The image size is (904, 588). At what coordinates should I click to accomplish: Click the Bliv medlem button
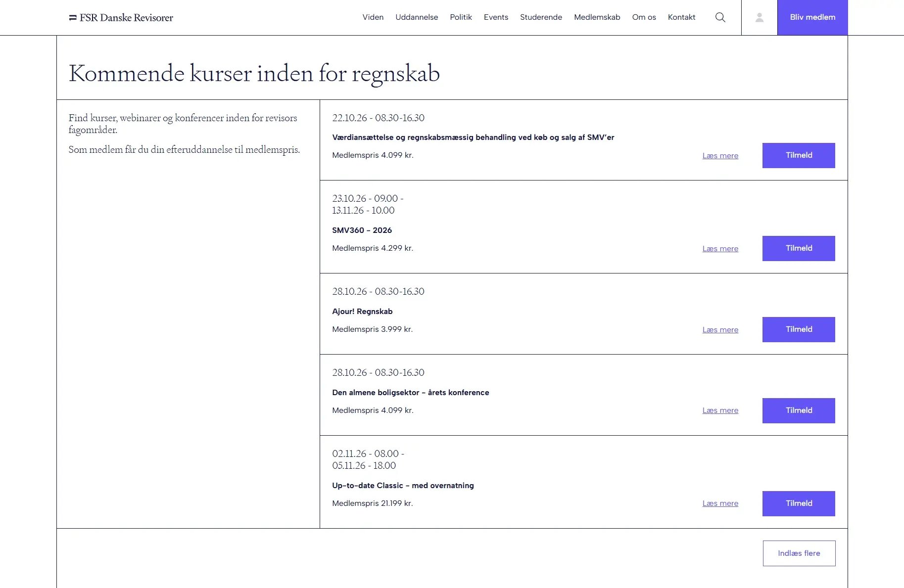(x=812, y=17)
